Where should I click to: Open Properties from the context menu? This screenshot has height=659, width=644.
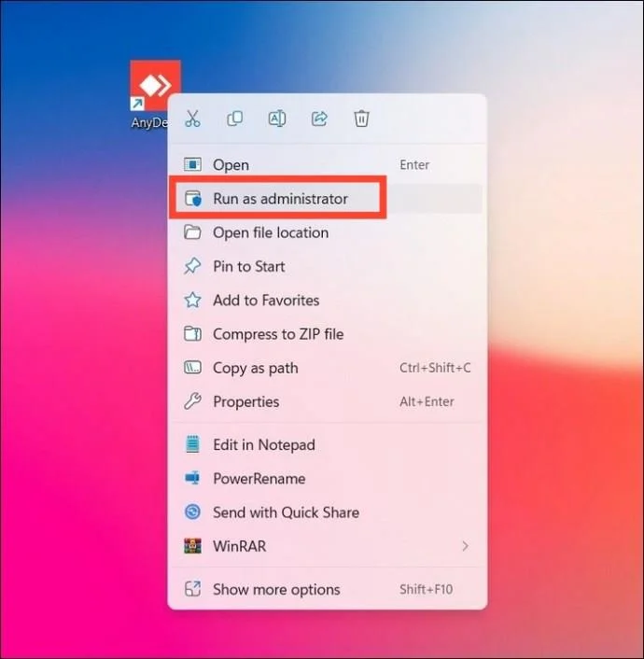(x=327, y=401)
